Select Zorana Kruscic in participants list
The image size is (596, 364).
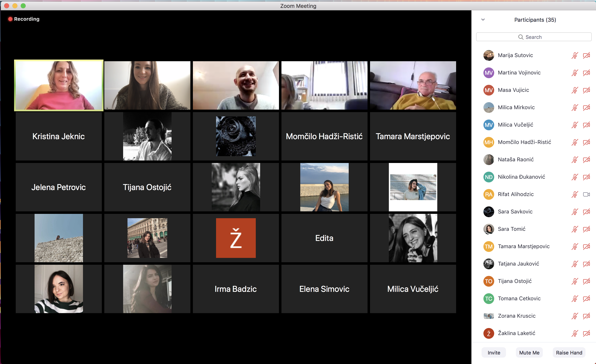click(x=534, y=316)
